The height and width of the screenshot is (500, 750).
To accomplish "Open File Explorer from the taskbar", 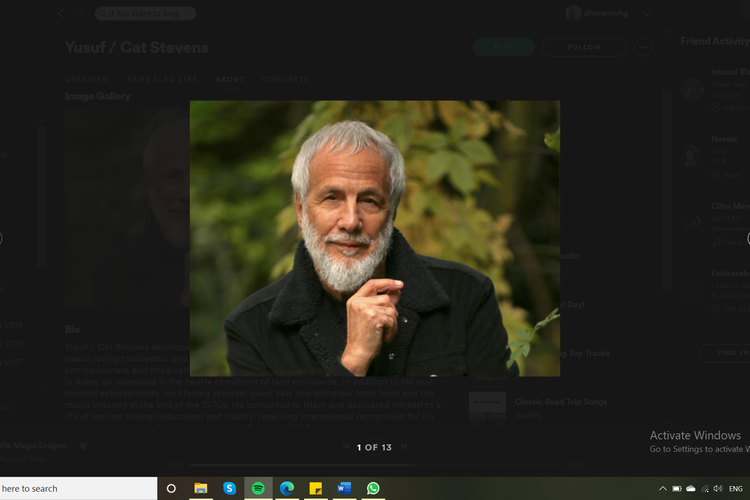I will (201, 488).
